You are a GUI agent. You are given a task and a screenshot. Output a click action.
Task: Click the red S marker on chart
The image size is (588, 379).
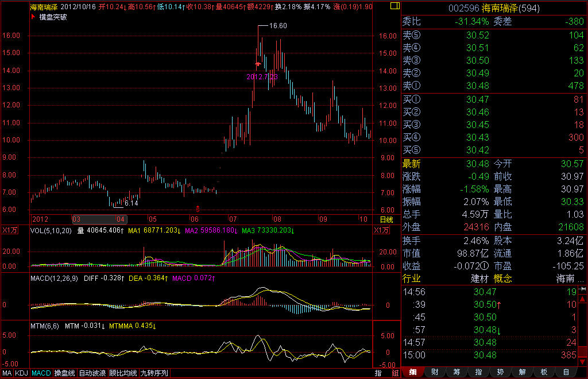tap(198, 208)
